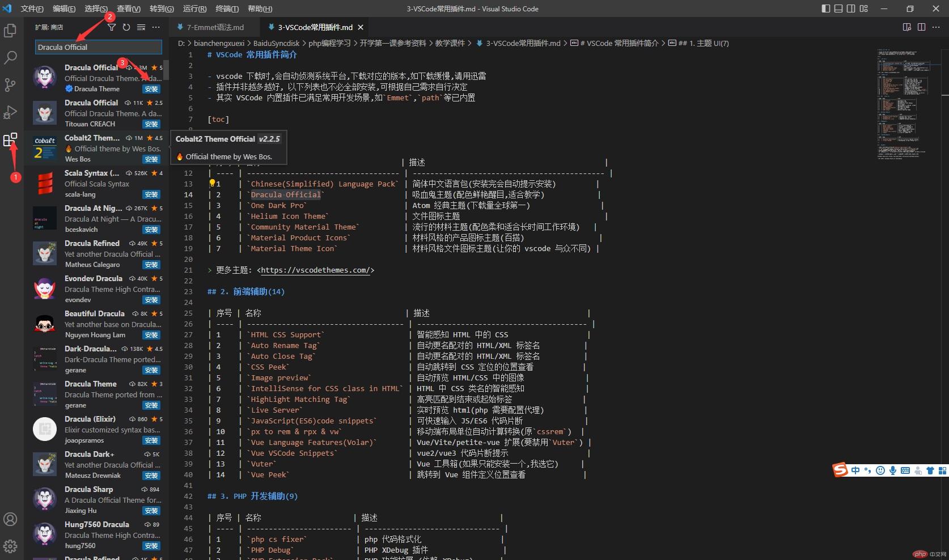Open the Accounts menu icon
This screenshot has width=949, height=560.
(10, 519)
